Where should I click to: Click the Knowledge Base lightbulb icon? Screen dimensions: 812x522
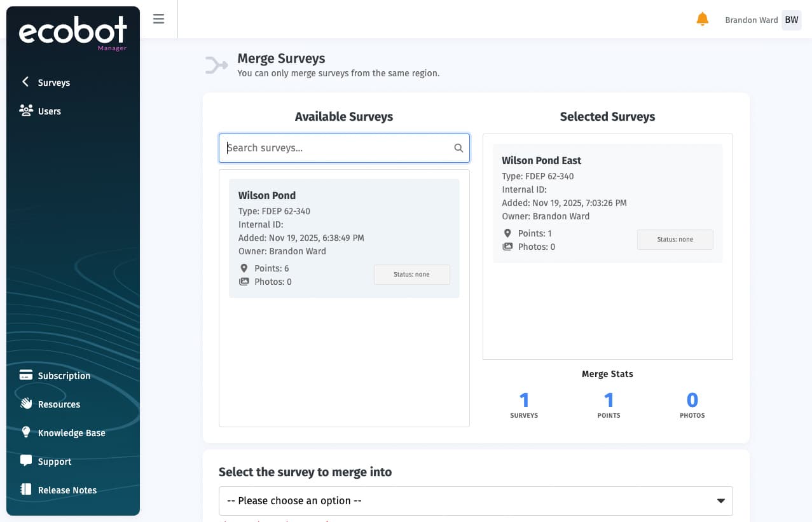25,432
